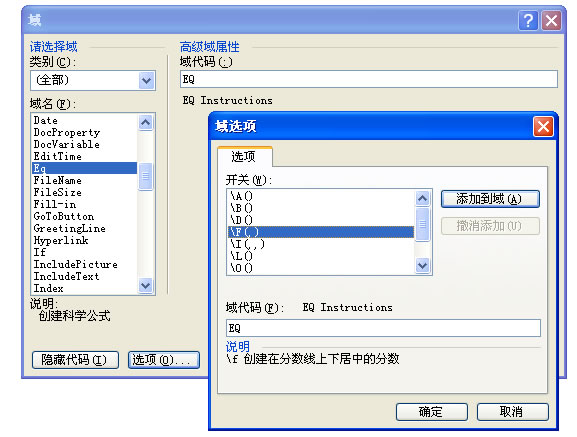The width and height of the screenshot is (577, 437).
Task: Click switches list scroll down arrow
Action: [x=422, y=265]
